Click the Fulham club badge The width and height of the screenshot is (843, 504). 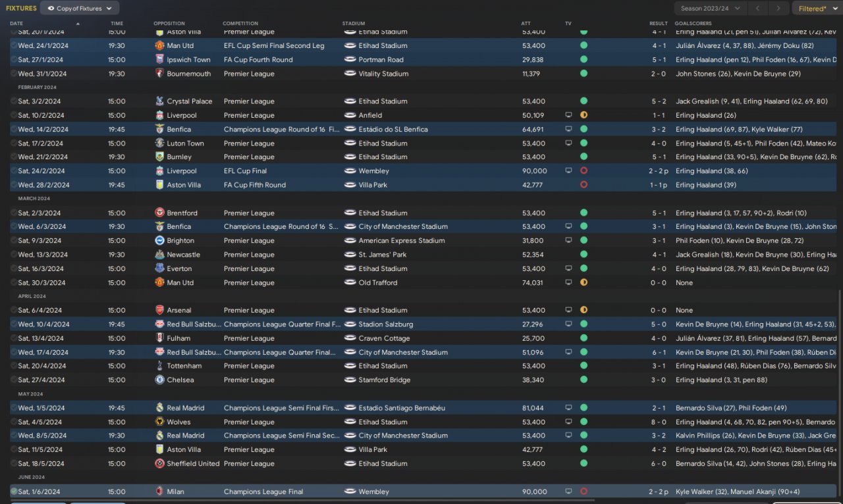(x=159, y=338)
